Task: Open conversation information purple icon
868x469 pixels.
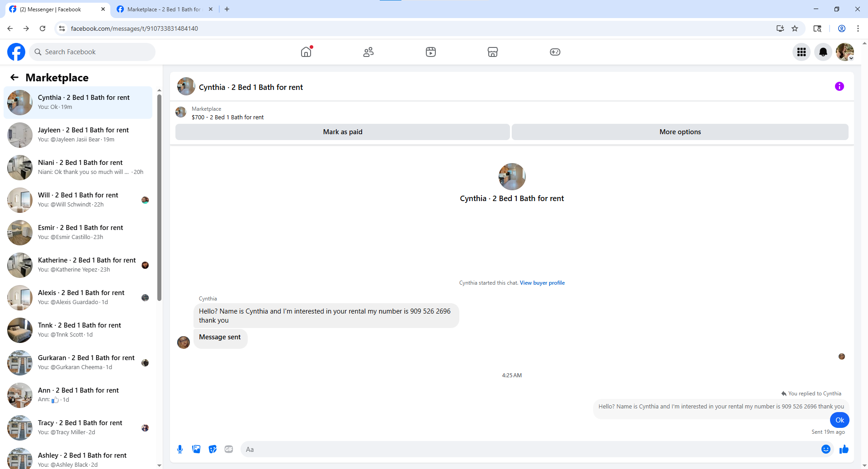Action: tap(840, 86)
